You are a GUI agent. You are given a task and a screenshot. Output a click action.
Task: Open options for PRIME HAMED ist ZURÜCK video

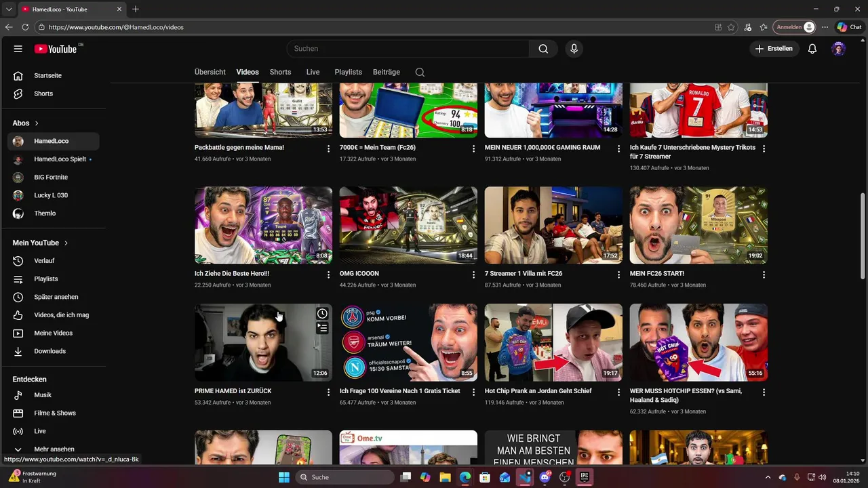point(329,392)
